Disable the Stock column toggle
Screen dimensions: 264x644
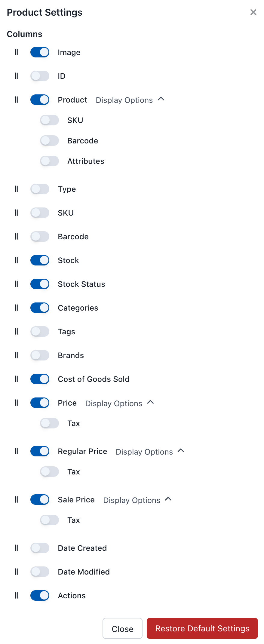(x=40, y=260)
